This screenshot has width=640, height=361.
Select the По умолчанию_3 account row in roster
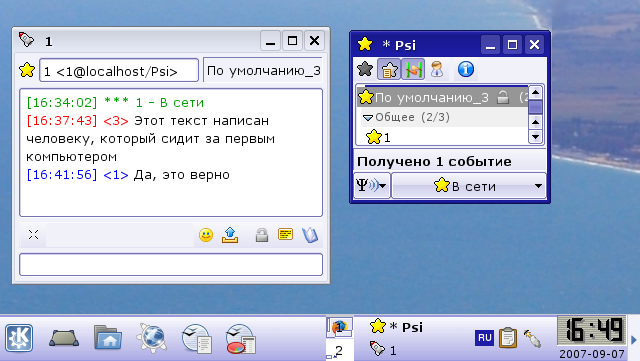pos(442,97)
